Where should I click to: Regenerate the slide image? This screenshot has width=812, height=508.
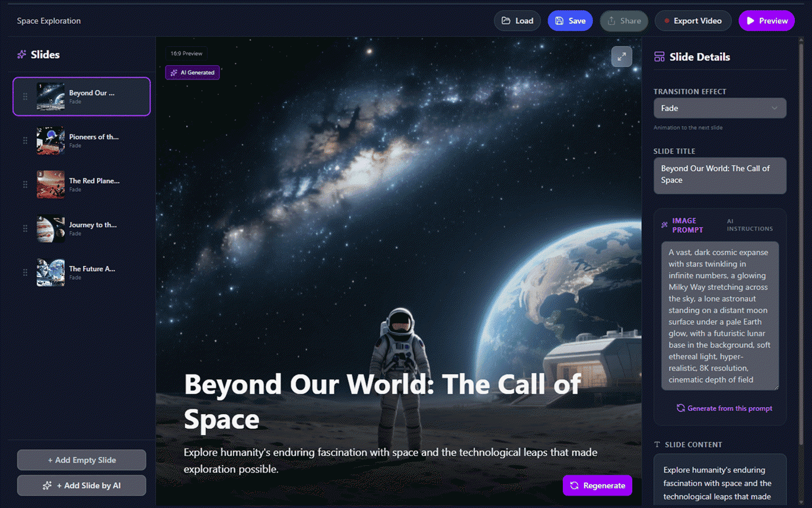click(597, 485)
